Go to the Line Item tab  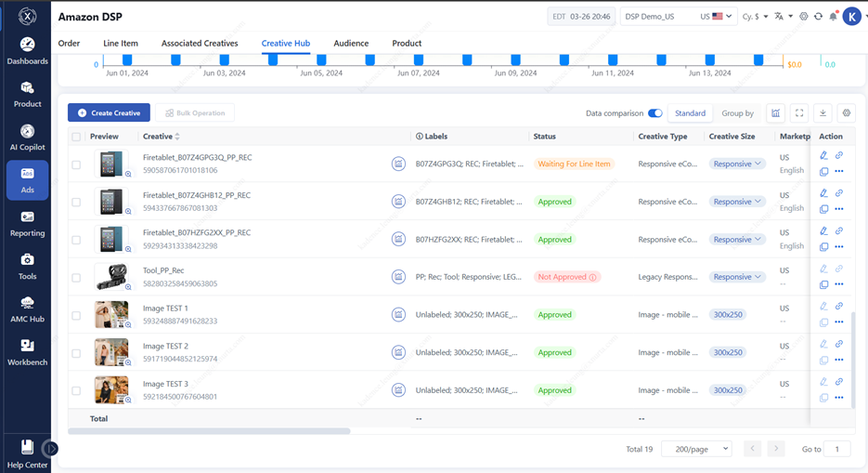coord(121,44)
